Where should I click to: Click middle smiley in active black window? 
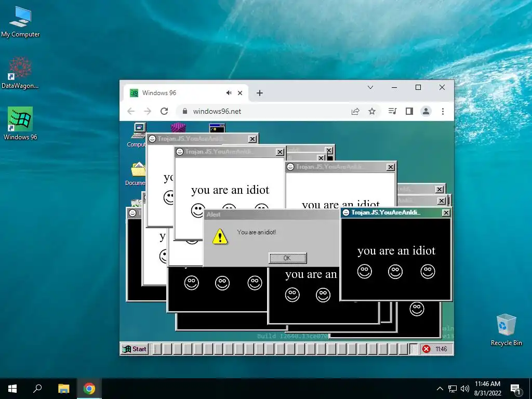(x=395, y=271)
